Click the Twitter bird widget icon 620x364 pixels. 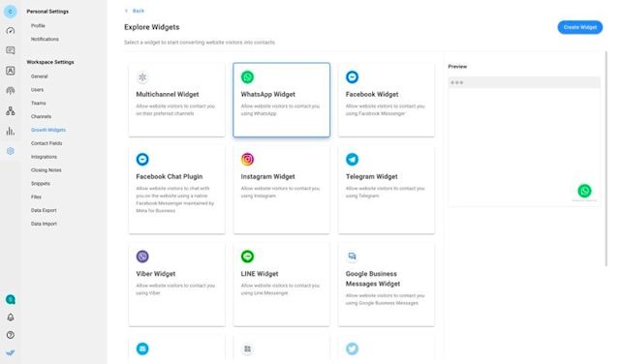tap(352, 349)
